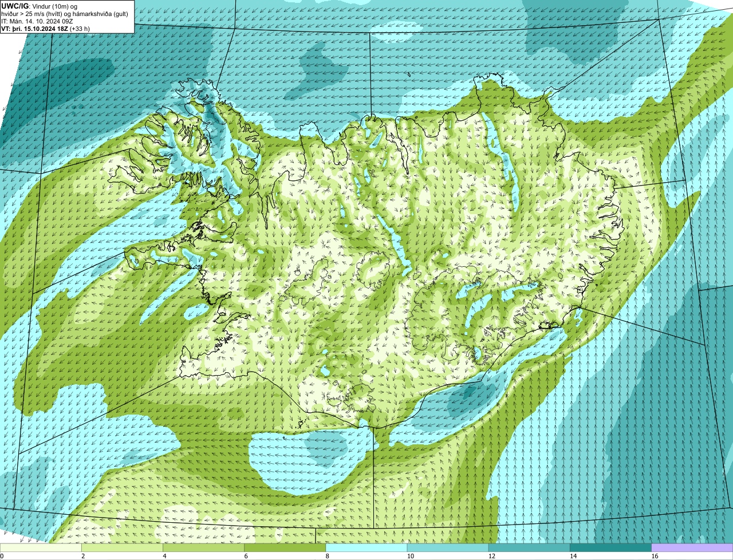Click the 2–4 m/s light green legend swatch

click(123, 547)
